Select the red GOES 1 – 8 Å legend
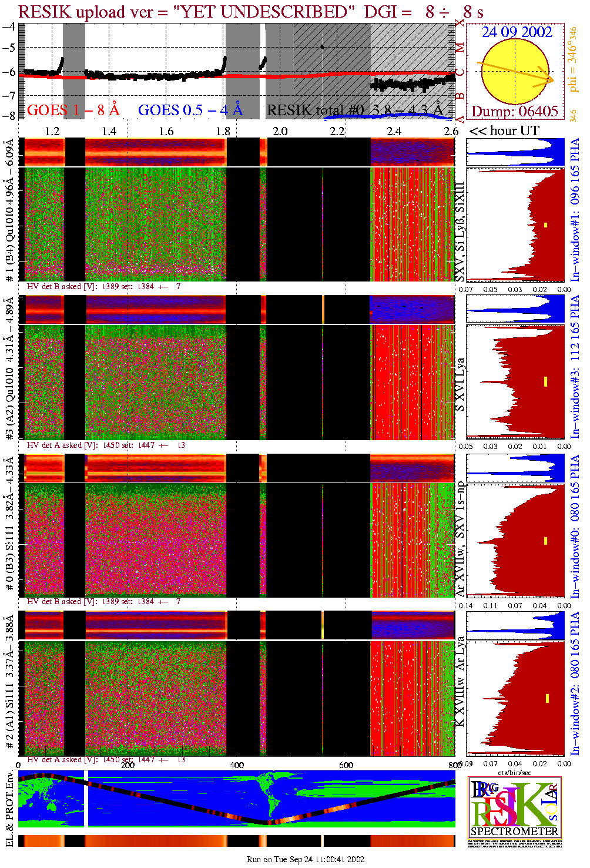The width and height of the screenshot is (590, 868). (x=73, y=110)
